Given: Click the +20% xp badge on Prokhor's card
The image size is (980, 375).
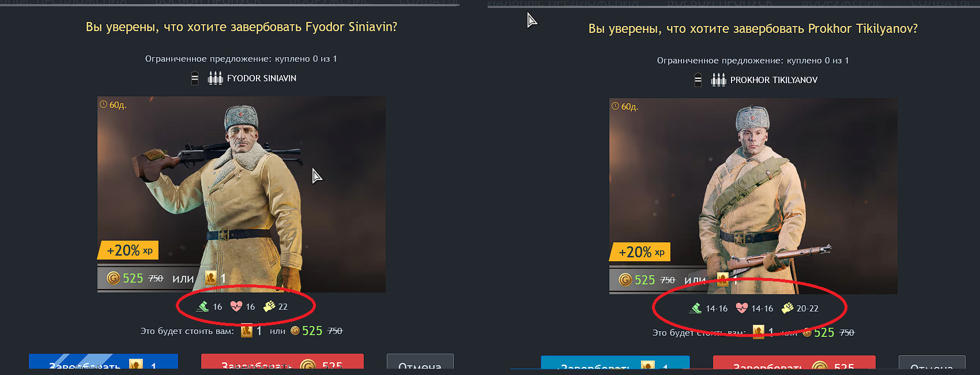Looking at the screenshot, I should (x=641, y=252).
